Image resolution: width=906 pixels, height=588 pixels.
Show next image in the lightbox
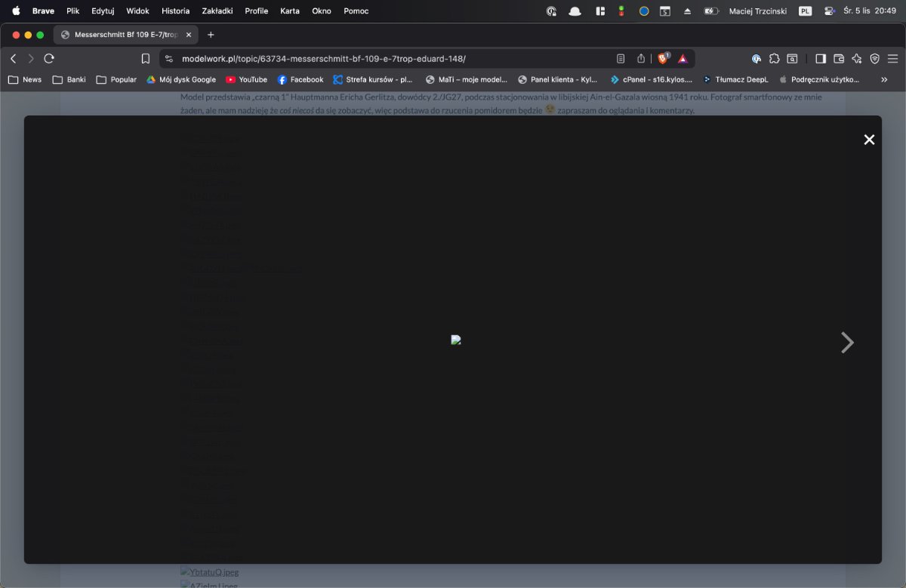(847, 343)
